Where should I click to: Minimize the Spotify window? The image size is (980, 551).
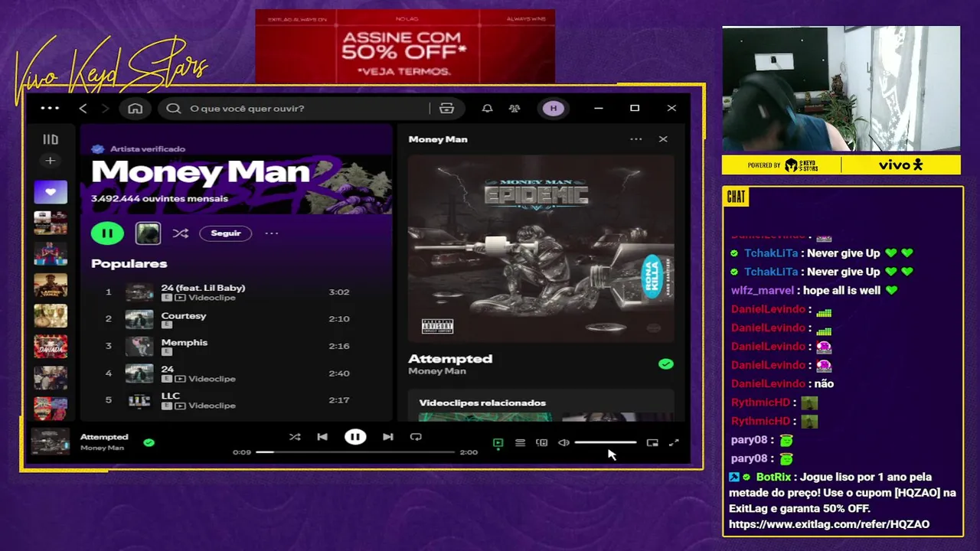(599, 109)
